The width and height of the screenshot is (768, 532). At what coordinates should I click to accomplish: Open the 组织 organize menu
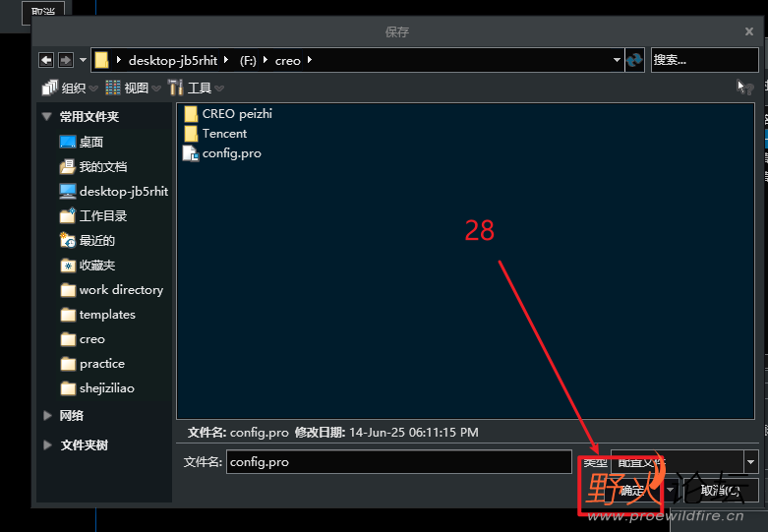click(x=70, y=88)
